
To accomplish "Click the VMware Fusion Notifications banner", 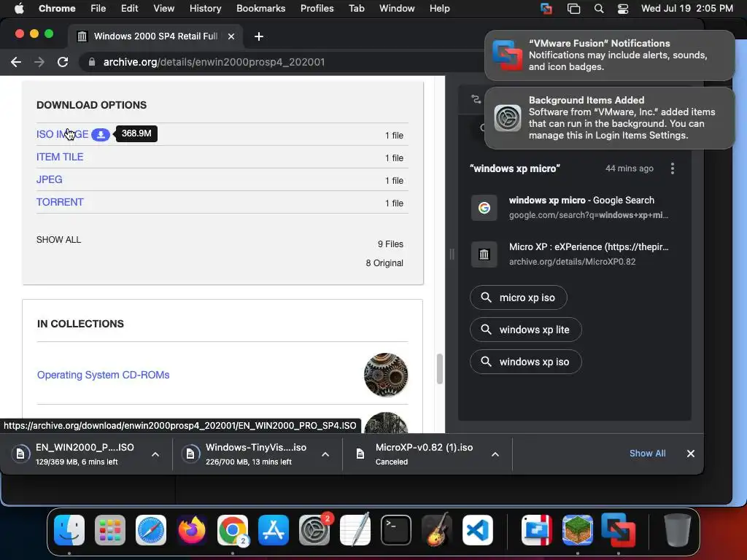I will coord(609,55).
